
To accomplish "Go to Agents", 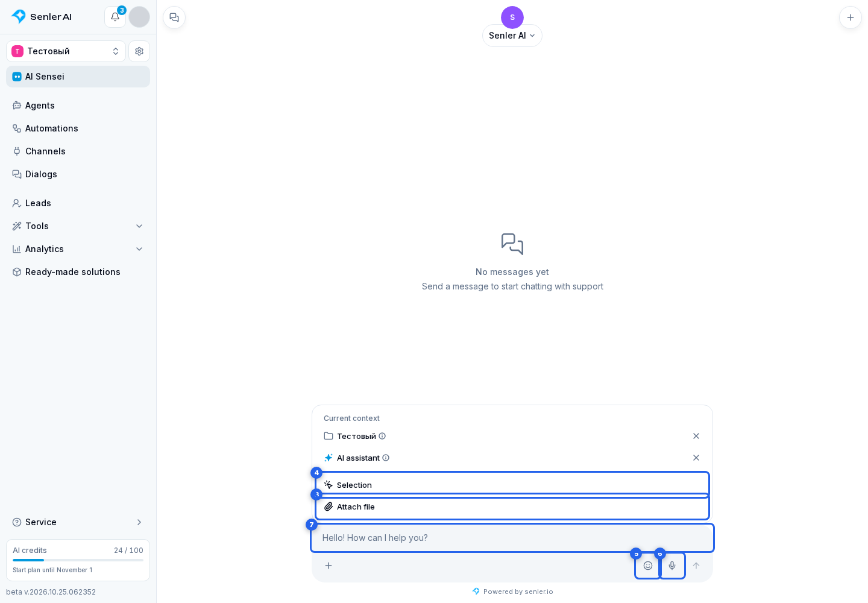I will pos(78,106).
